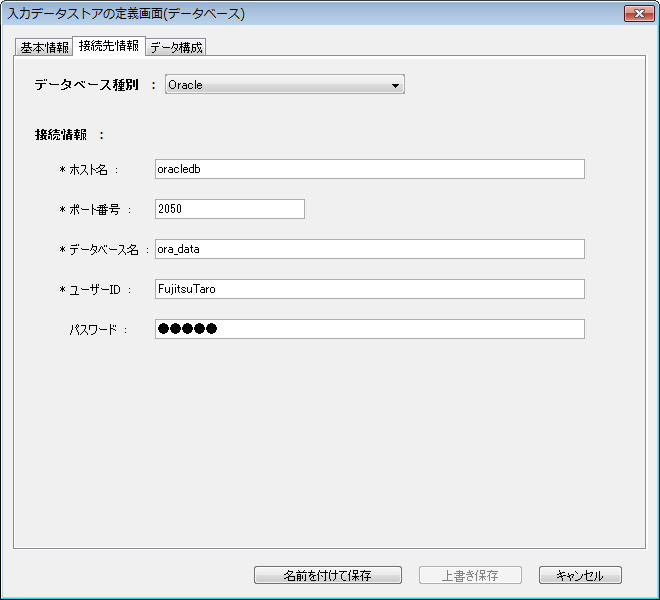Click the ホスト名 field containing oracledb

370,169
